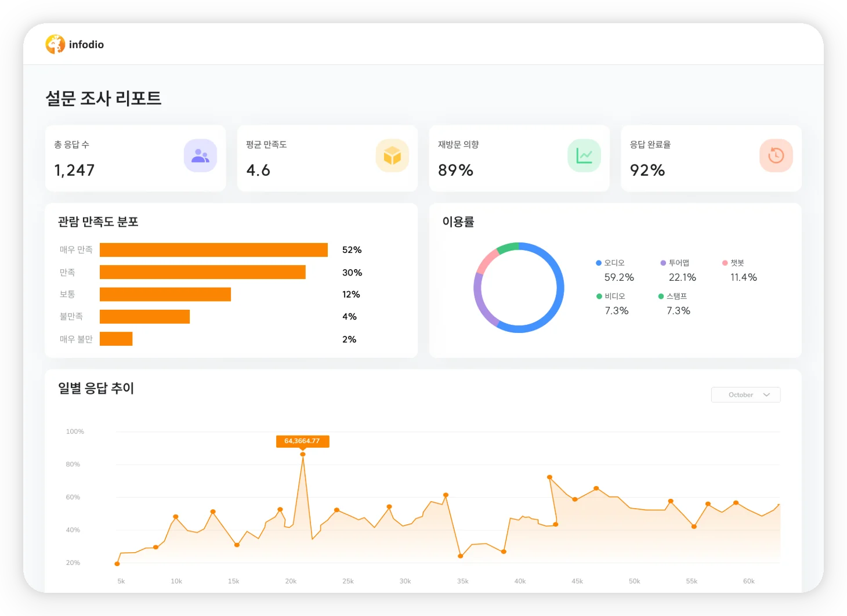847x616 pixels.
Task: Click the infodio logo icon
Action: [55, 44]
